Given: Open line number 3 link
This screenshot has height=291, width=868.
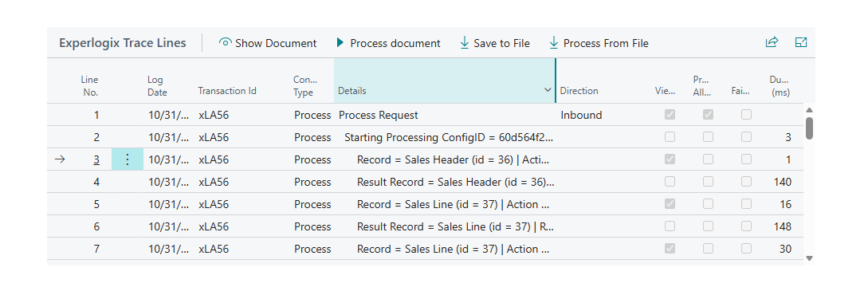Looking at the screenshot, I should point(96,160).
